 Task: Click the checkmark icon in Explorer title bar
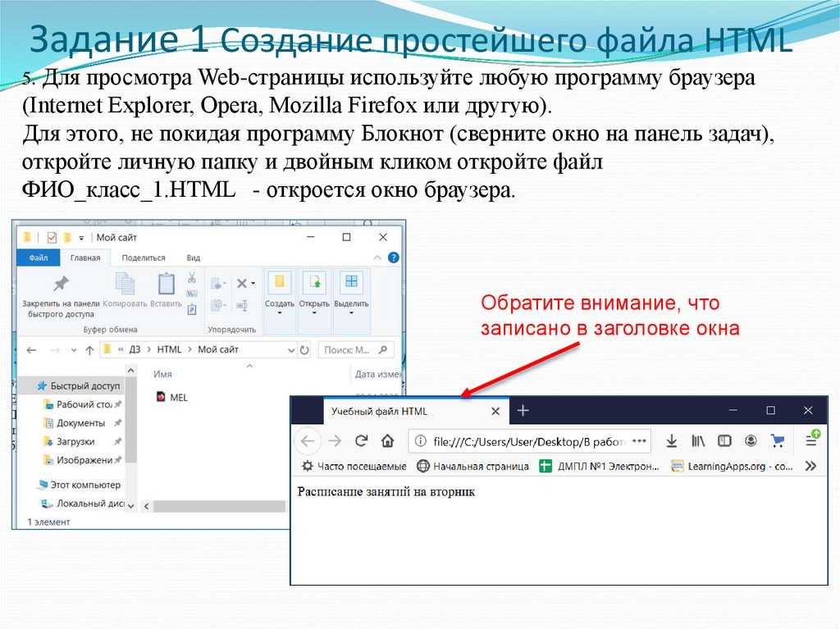52,237
